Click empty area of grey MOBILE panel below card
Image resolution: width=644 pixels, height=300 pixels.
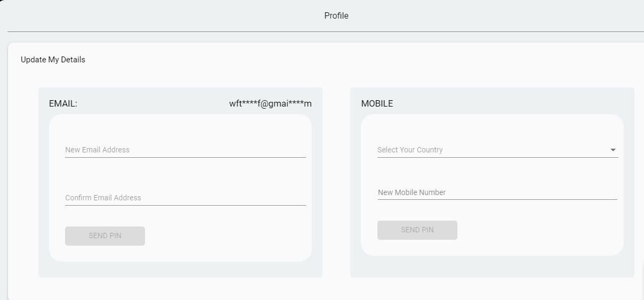[x=492, y=266]
